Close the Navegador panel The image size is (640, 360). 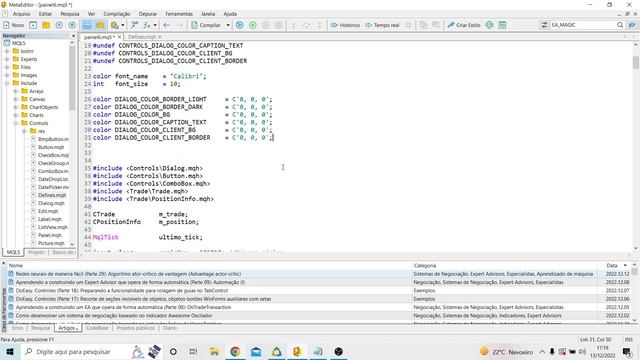73,36
